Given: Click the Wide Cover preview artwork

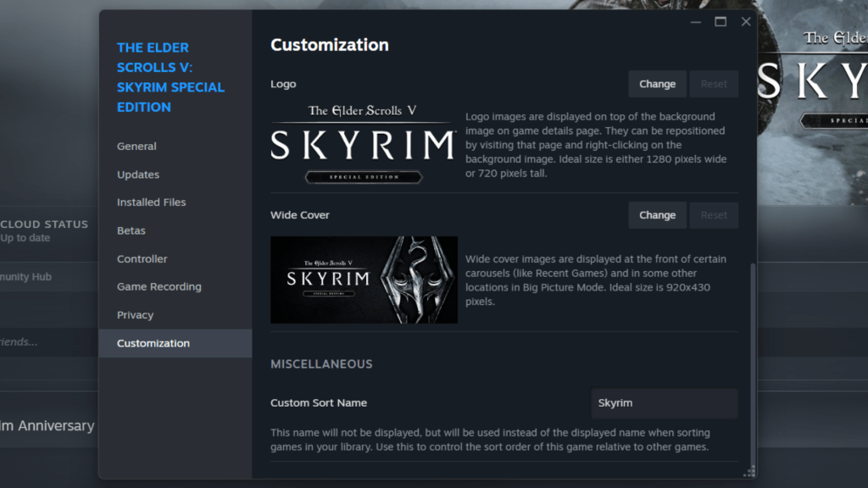Looking at the screenshot, I should [x=364, y=280].
